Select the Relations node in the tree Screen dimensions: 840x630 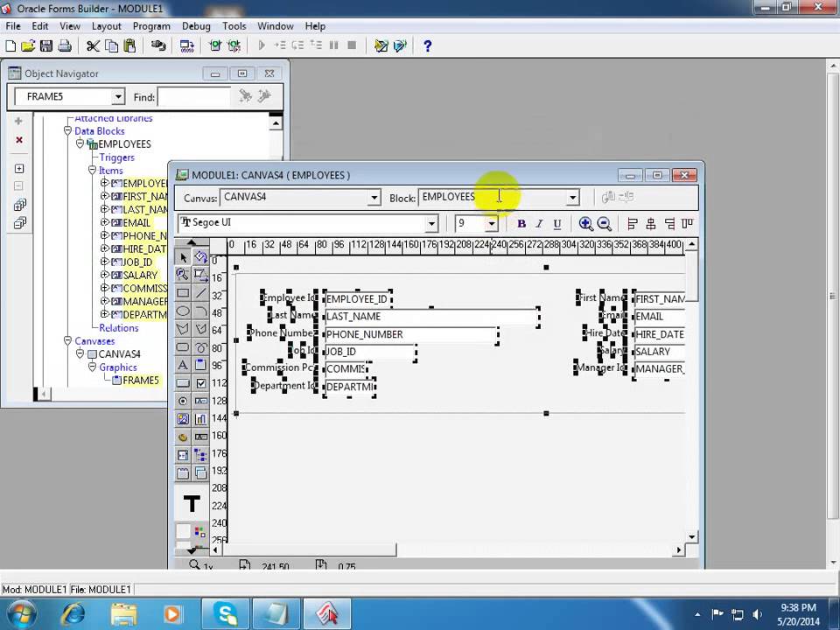[118, 328]
